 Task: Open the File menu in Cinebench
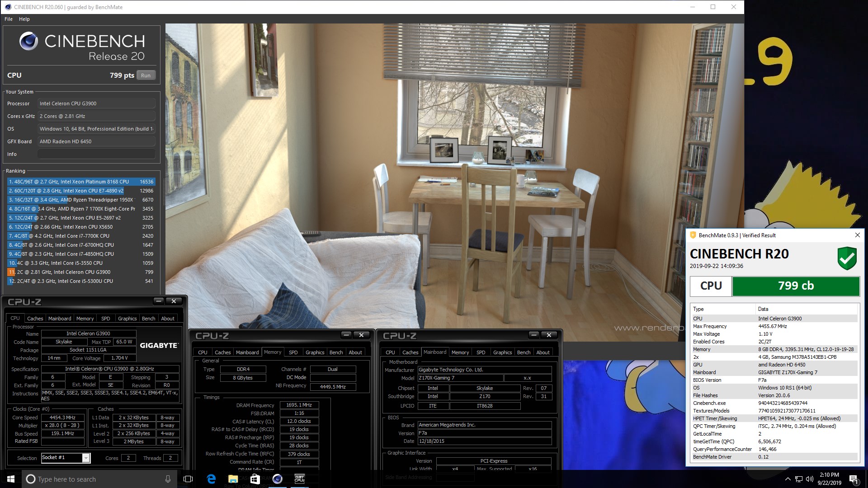[9, 19]
